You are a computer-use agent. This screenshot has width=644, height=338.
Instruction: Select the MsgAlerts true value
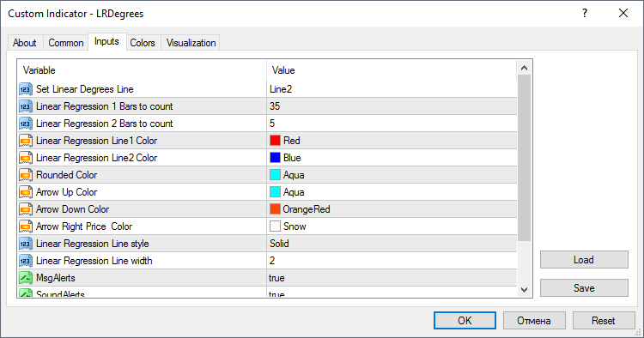(392, 278)
